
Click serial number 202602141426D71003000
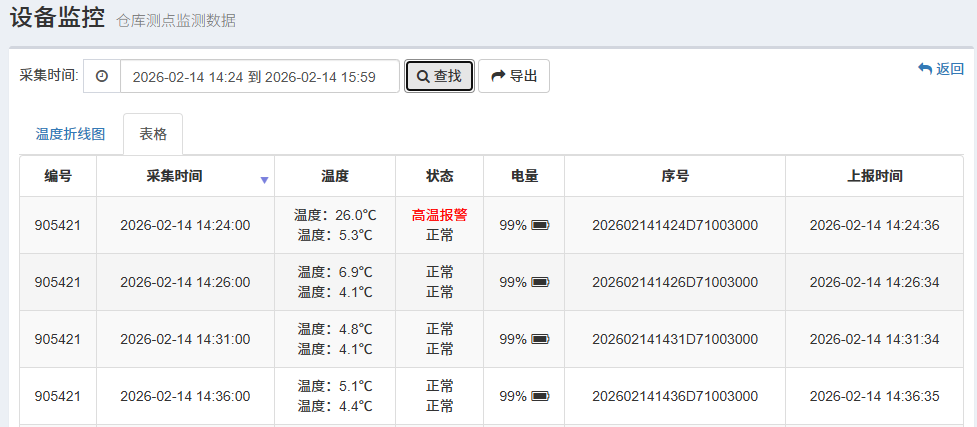(675, 283)
